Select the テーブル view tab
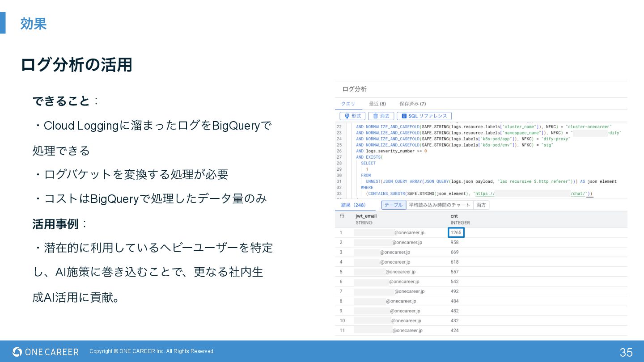Screen dimensions: 644x362 (394, 205)
